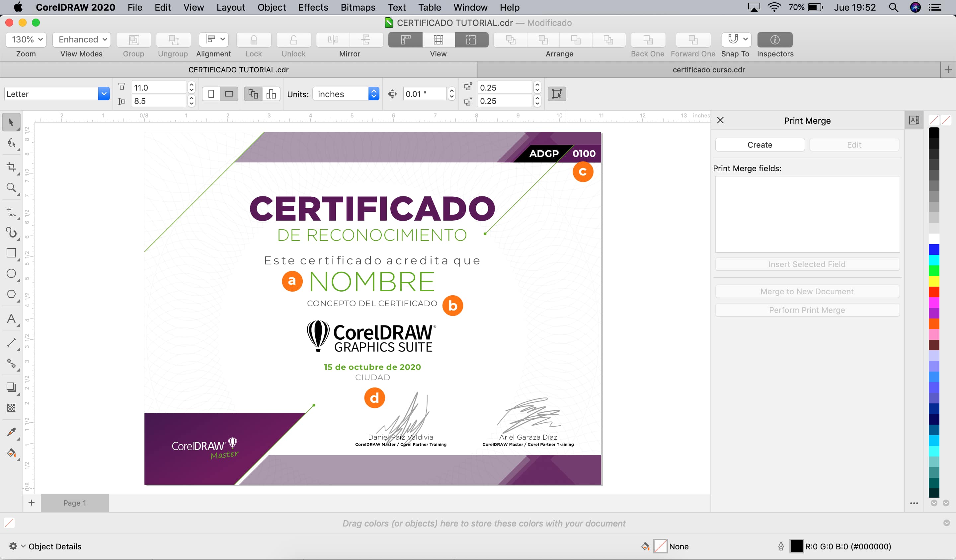This screenshot has width=956, height=560.
Task: Add a new document tab with plus
Action: click(x=948, y=69)
